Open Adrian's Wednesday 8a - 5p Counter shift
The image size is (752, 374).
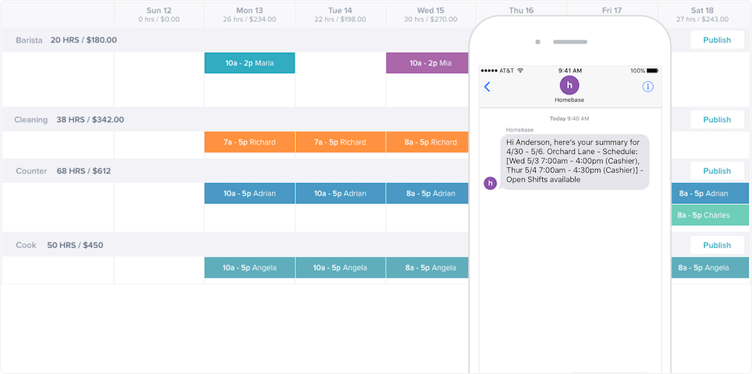click(427, 193)
